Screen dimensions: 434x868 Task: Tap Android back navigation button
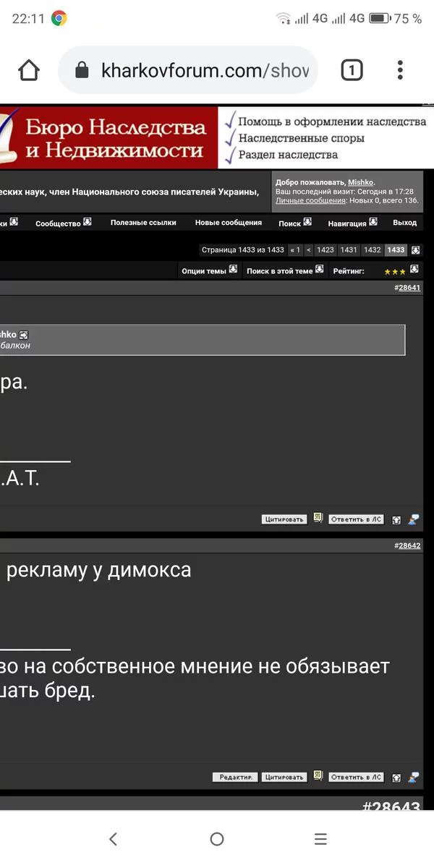[113, 839]
